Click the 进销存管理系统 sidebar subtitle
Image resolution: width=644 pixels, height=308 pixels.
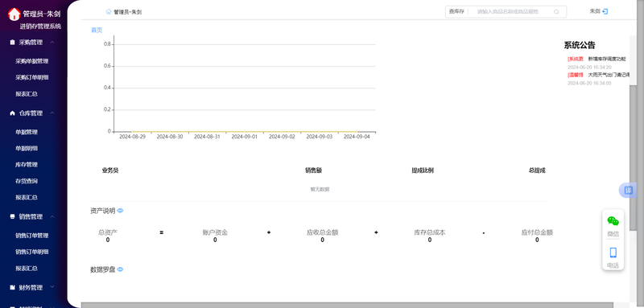click(41, 27)
